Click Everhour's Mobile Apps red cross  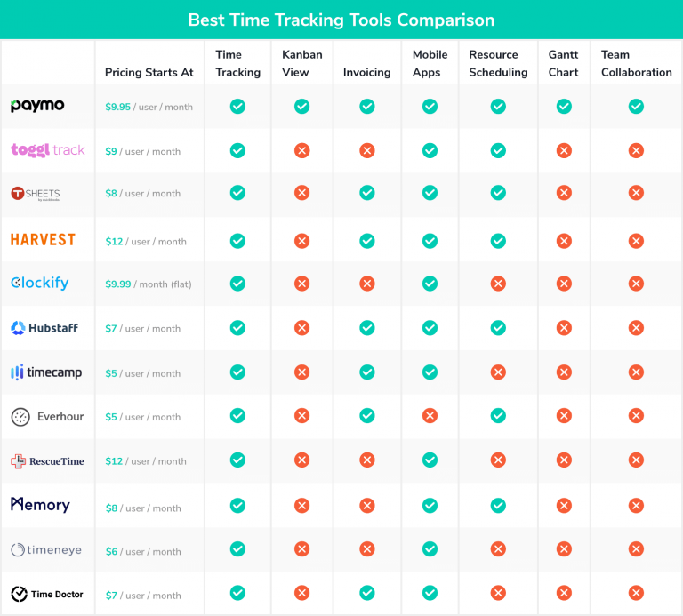click(430, 416)
